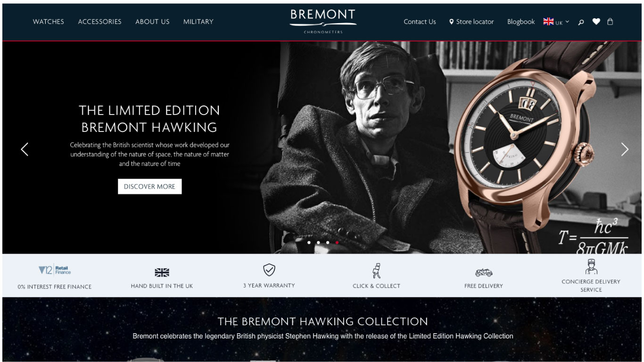This screenshot has height=362, width=644.
Task: Click the Hand Built in the UK flag icon
Action: (162, 272)
